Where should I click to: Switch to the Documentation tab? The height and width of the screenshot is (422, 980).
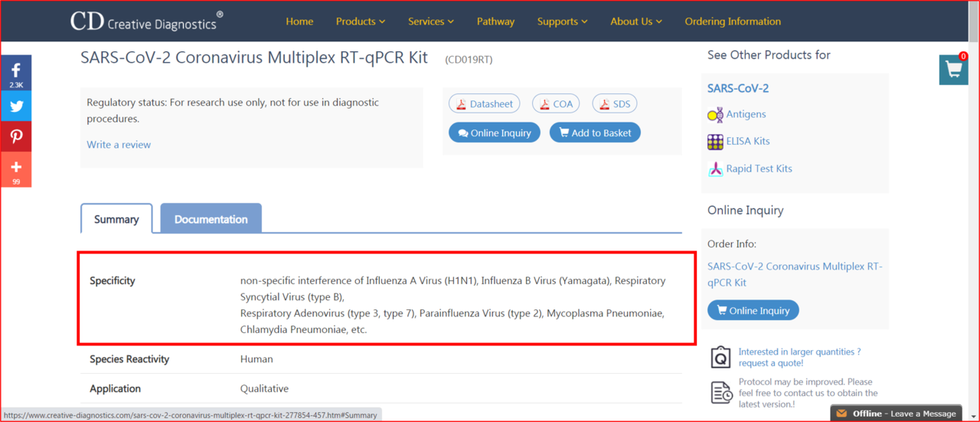(211, 219)
